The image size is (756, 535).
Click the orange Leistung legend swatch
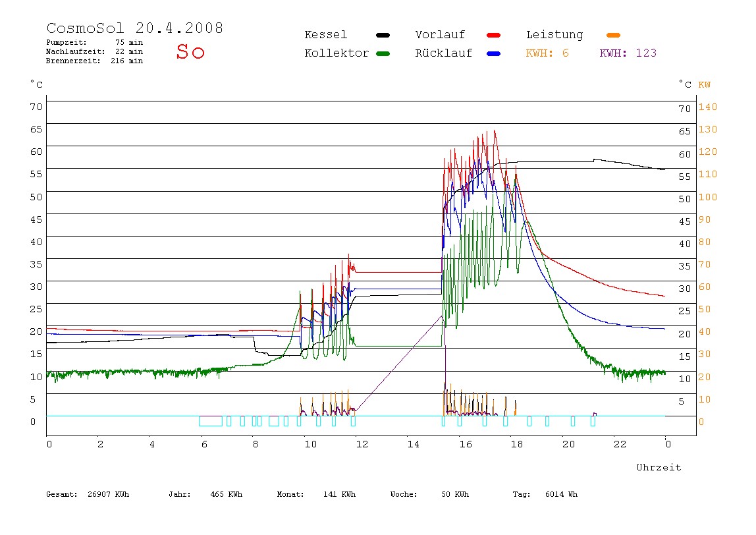click(613, 35)
